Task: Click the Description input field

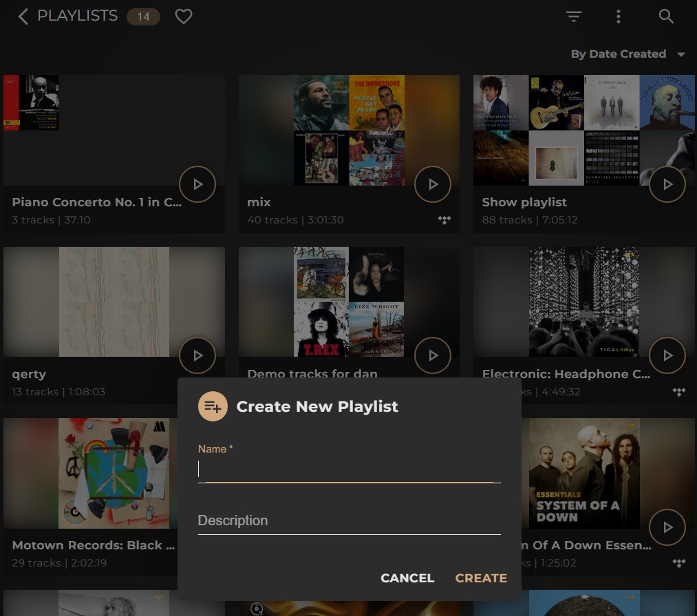Action: 349,520
